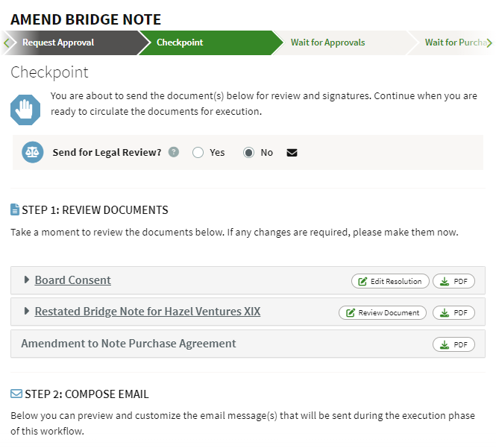Select the Checkpoint workflow step
This screenshot has width=496, height=448.
point(180,42)
